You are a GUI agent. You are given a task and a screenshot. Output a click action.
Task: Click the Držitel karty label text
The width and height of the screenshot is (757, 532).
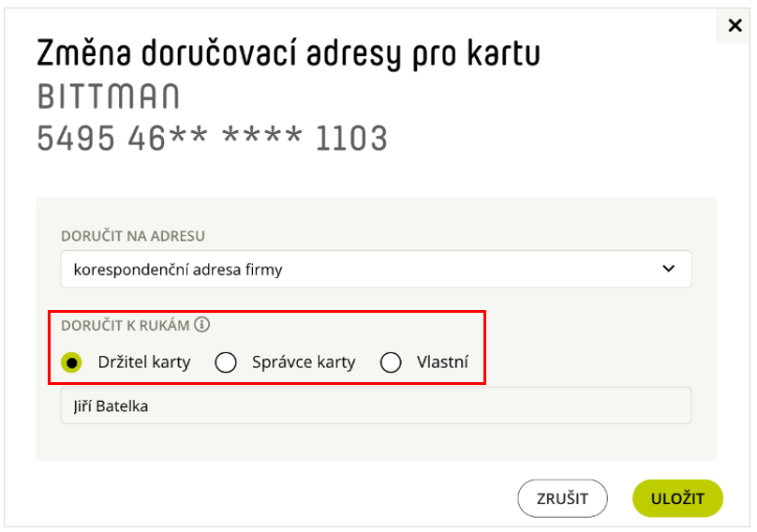[144, 362]
